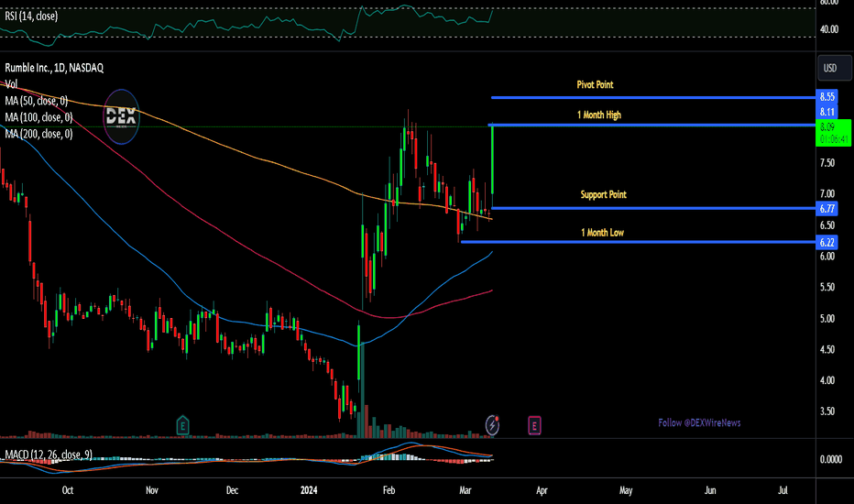This screenshot has width=854, height=504.
Task: Click the 6.77 support price label
Action: [x=827, y=208]
